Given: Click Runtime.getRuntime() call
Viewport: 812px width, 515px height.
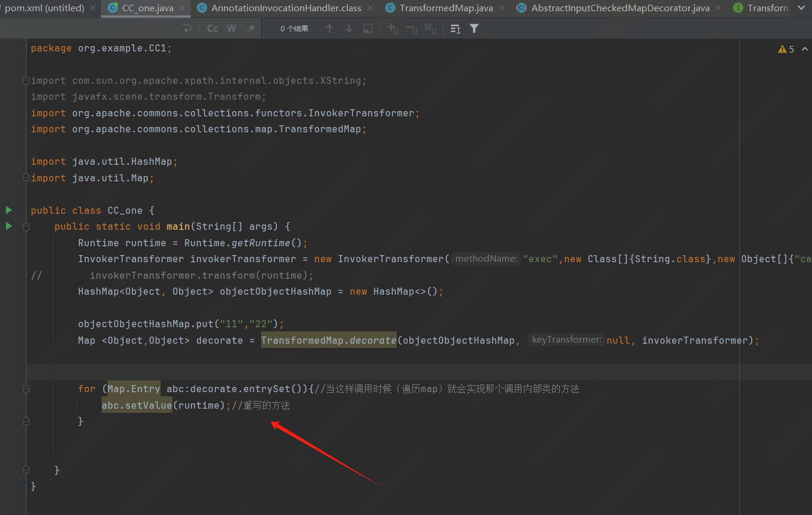Looking at the screenshot, I should [x=243, y=243].
